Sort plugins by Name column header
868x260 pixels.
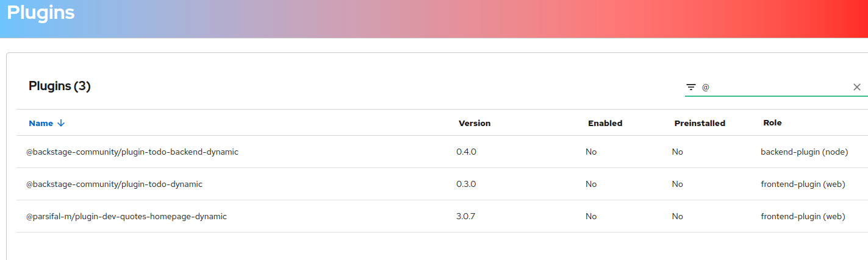(x=41, y=123)
